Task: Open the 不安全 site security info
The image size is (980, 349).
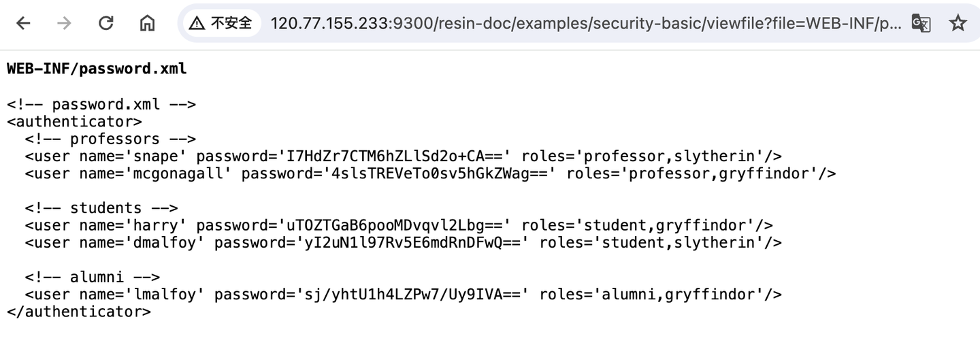Action: pos(221,23)
